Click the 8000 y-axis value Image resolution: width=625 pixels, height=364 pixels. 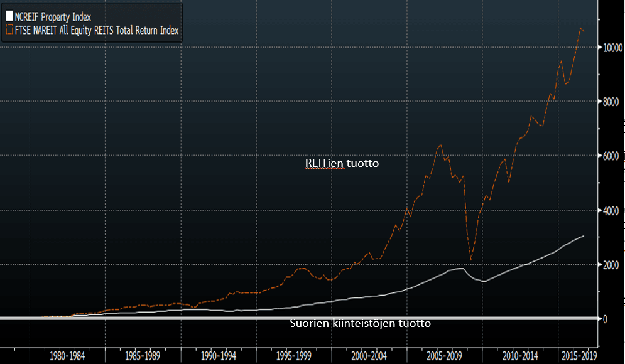(611, 102)
